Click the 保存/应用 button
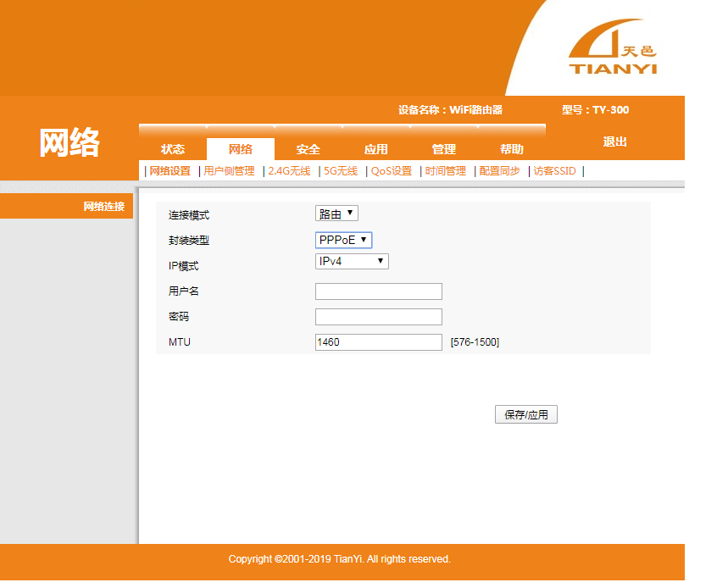 click(526, 414)
